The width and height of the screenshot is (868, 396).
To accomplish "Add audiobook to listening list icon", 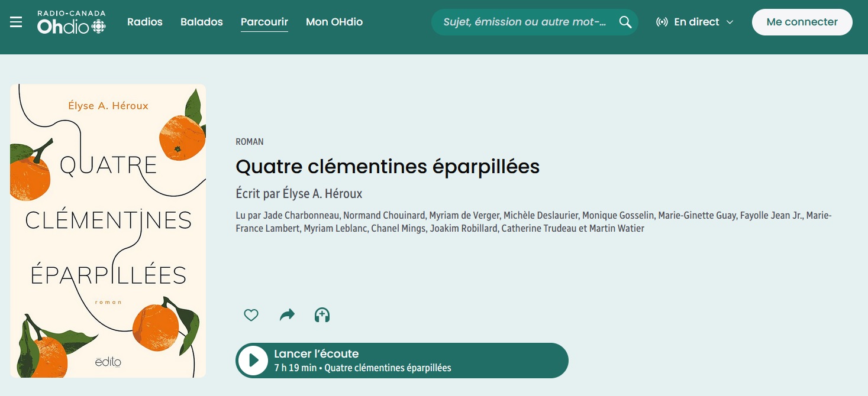I will [x=322, y=315].
